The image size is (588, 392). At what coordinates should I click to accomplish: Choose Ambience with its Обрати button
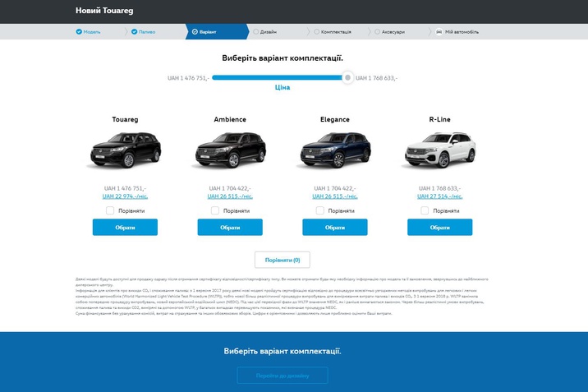pos(230,228)
